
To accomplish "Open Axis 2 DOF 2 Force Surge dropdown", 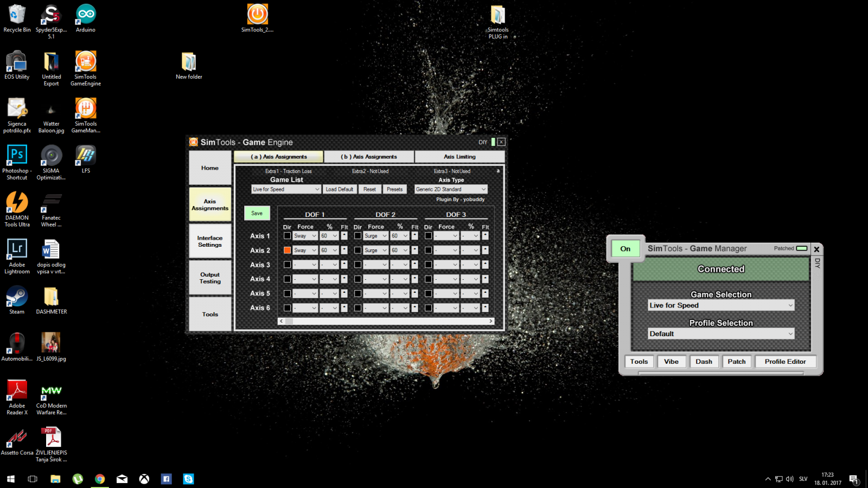I will click(376, 250).
